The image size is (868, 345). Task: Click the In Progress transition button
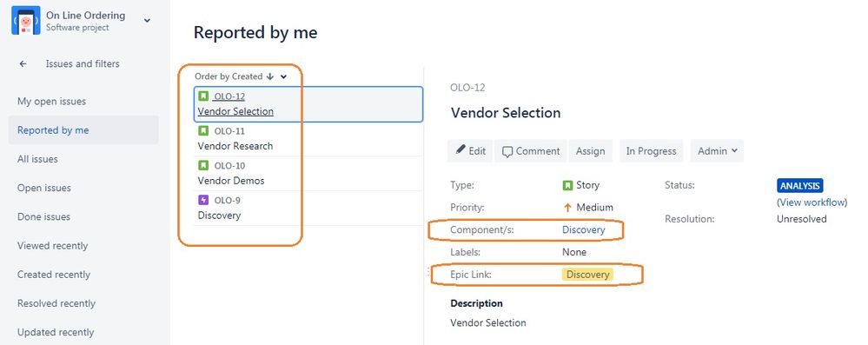[x=651, y=150]
